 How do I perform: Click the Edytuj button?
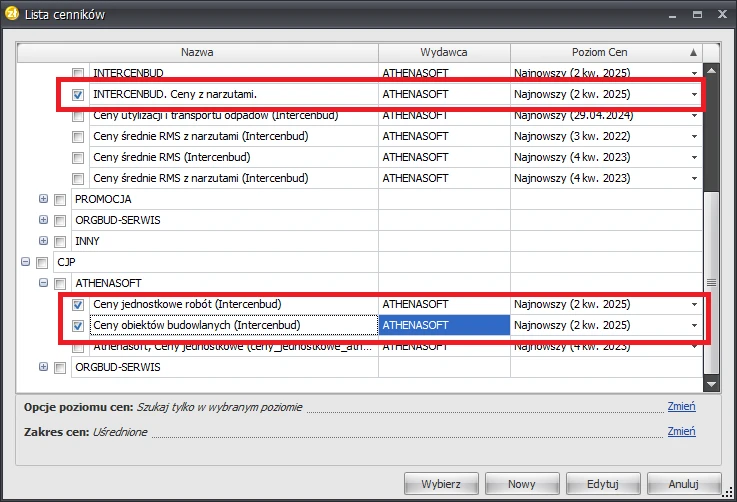coord(603,484)
